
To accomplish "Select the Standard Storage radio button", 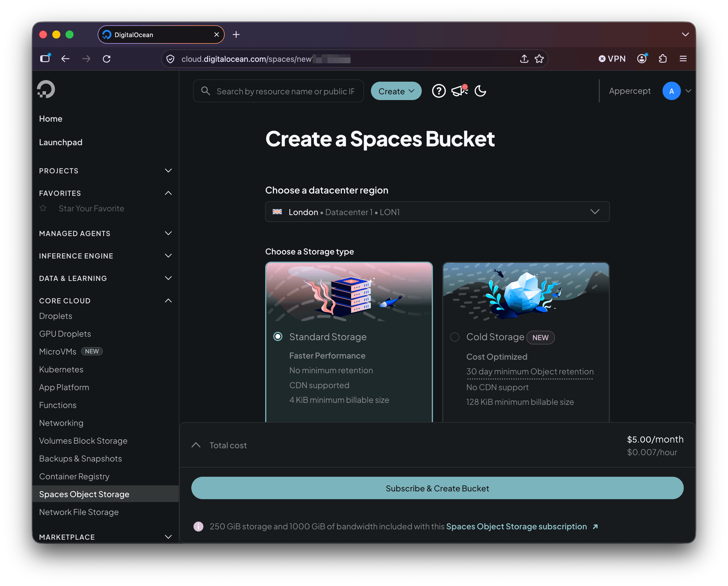I will [278, 337].
